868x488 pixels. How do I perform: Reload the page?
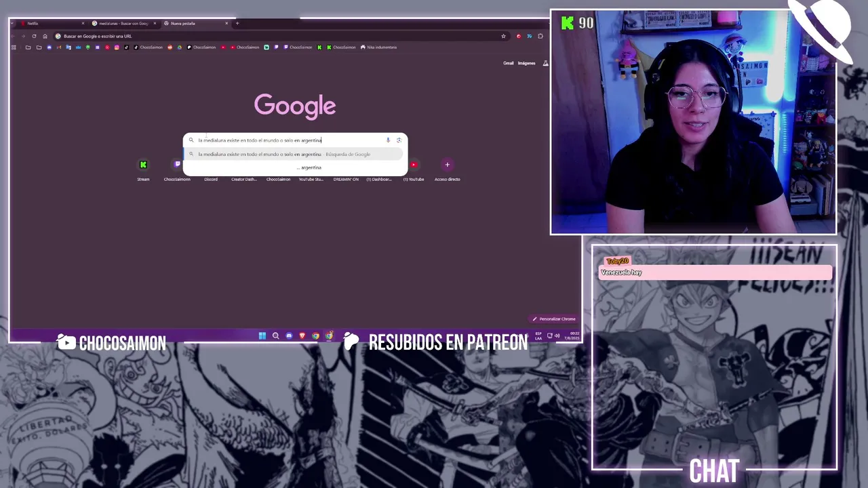(34, 36)
